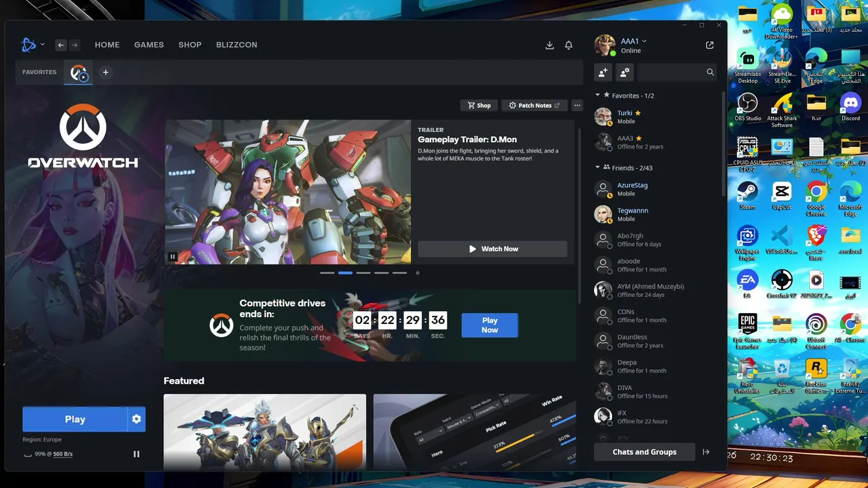
Task: Select the 4K Video Downloader+ desktop icon
Action: pyautogui.click(x=782, y=22)
